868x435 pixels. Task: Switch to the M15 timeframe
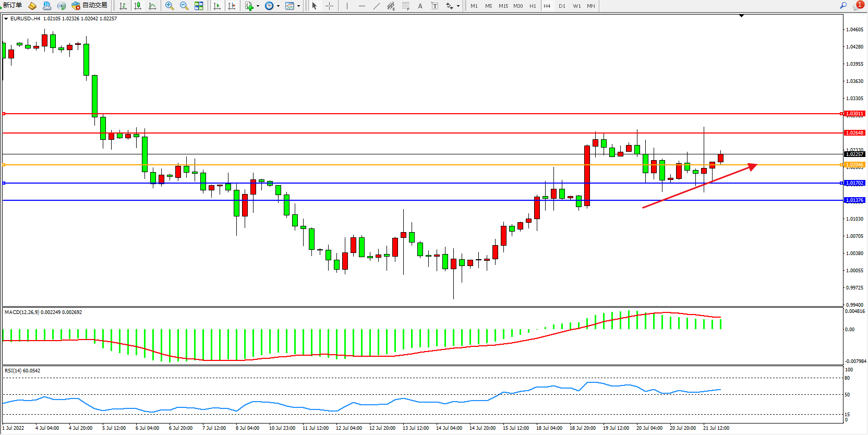pyautogui.click(x=503, y=6)
